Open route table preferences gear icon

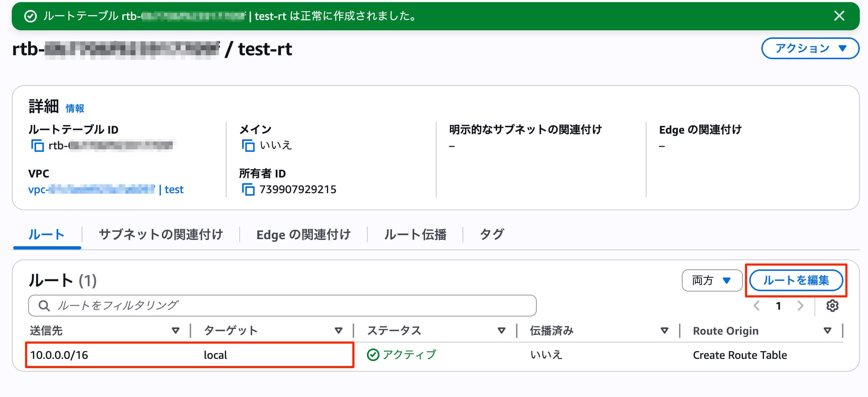pos(832,305)
